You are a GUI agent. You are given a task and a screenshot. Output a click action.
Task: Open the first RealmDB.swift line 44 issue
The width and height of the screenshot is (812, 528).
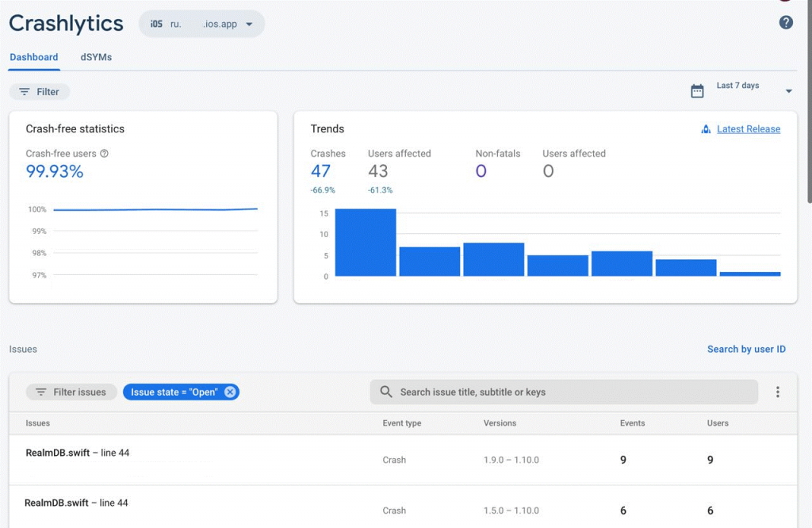[403, 460]
